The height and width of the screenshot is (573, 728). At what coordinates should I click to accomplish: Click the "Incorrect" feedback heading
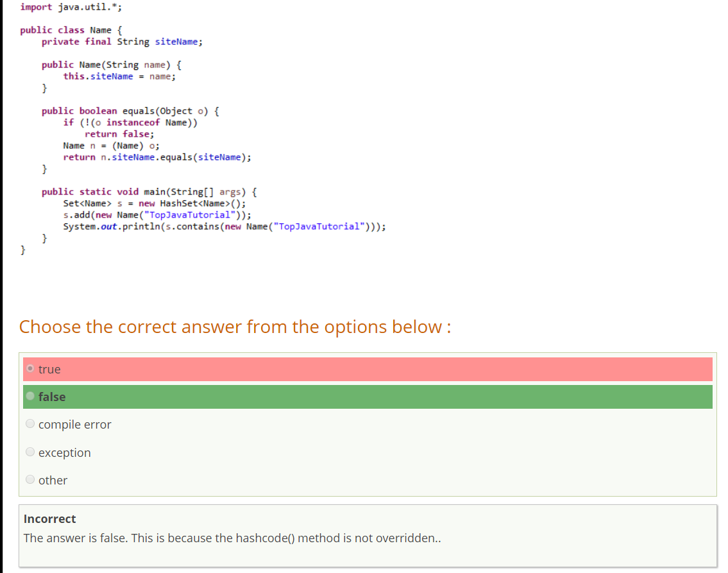tap(49, 518)
